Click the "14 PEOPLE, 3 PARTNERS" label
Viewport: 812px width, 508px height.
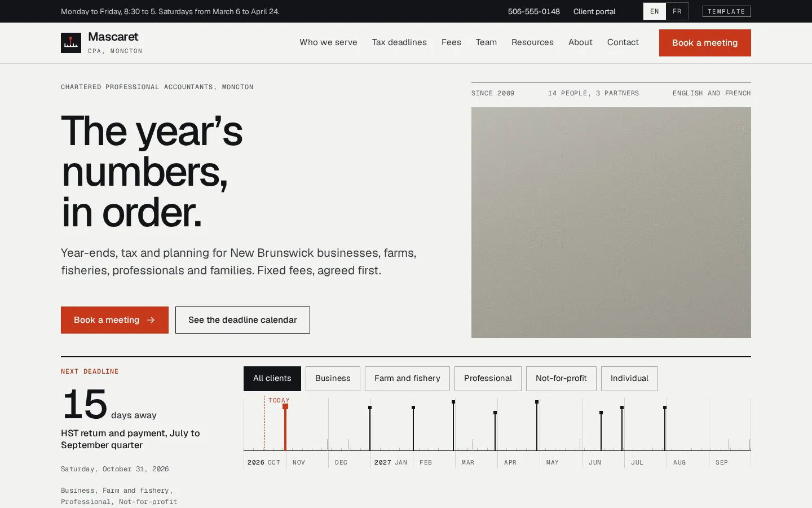click(x=594, y=93)
